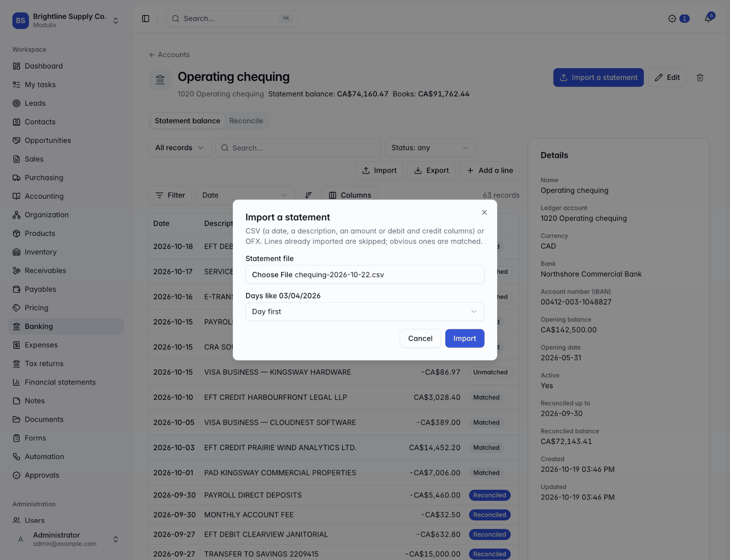Open the Date sort dropdown
The width and height of the screenshot is (730, 560).
click(x=245, y=196)
